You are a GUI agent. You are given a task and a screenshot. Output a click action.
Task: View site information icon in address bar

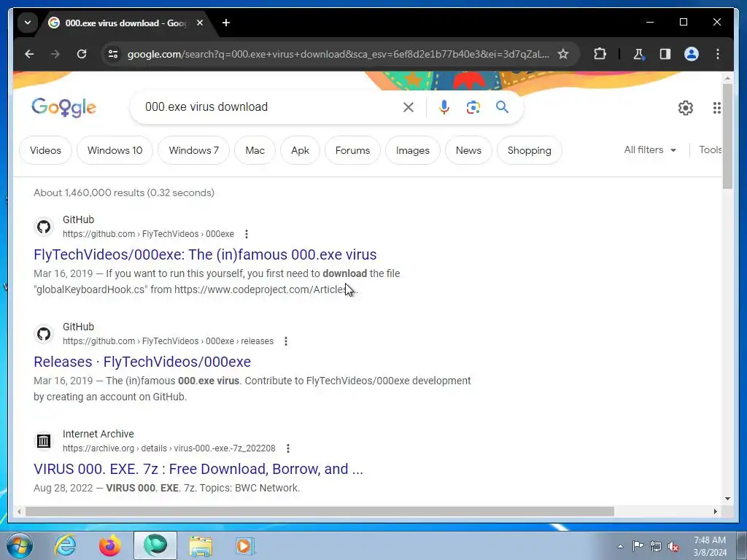click(x=113, y=54)
